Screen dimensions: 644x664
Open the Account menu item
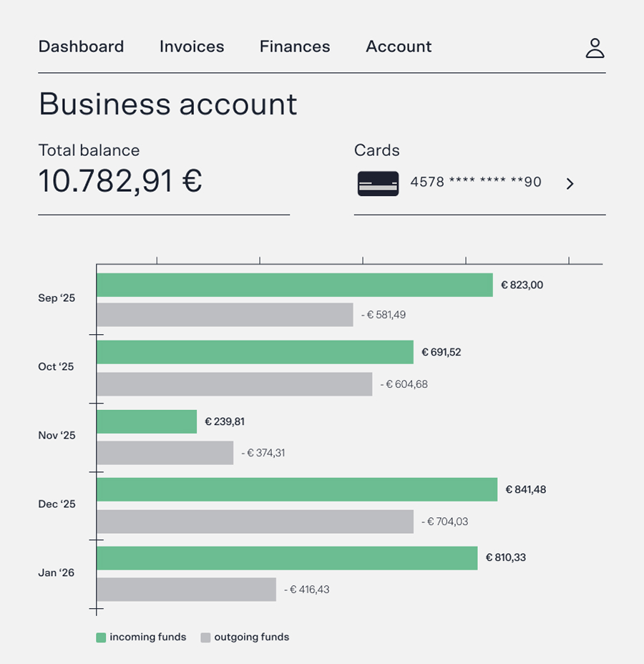399,47
